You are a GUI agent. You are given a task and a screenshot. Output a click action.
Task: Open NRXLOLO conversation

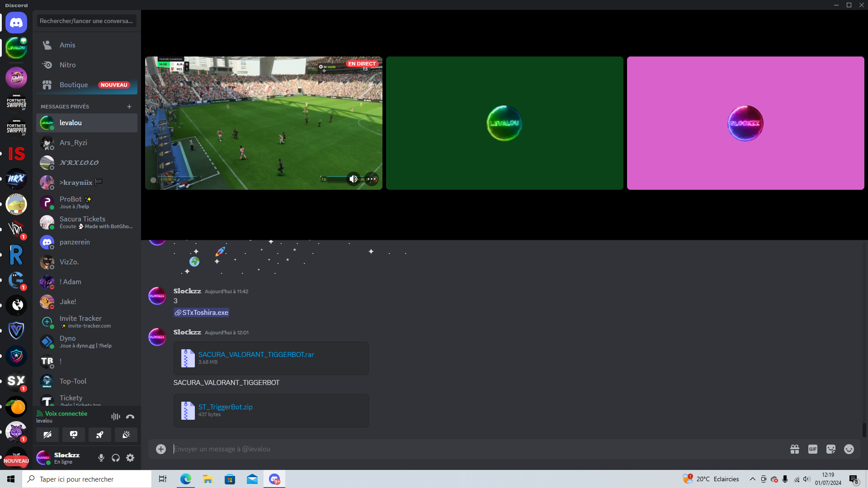(87, 163)
